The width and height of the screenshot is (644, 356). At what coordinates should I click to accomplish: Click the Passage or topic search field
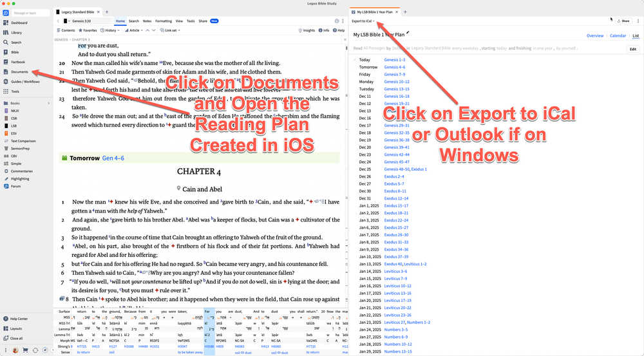point(30,13)
